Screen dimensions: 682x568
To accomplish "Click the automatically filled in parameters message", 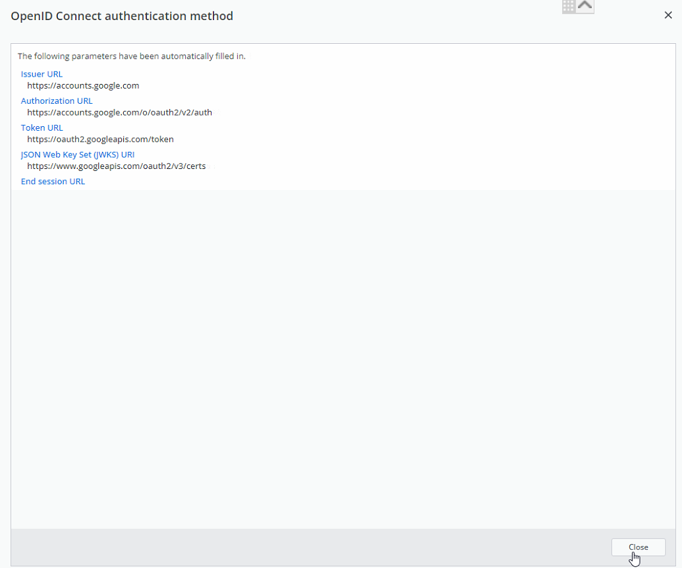I will coord(131,56).
